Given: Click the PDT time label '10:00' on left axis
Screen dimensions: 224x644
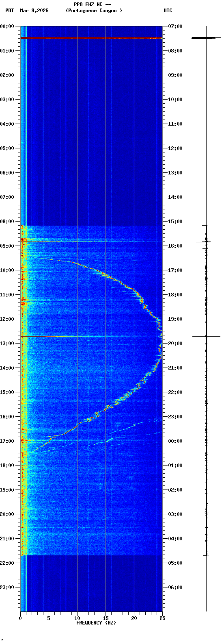Looking at the screenshot, I should click(x=7, y=270).
